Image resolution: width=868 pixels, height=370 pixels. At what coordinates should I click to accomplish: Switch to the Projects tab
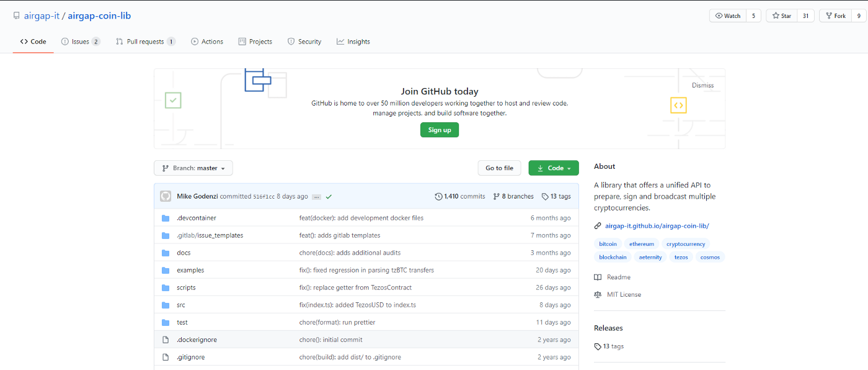(x=255, y=42)
